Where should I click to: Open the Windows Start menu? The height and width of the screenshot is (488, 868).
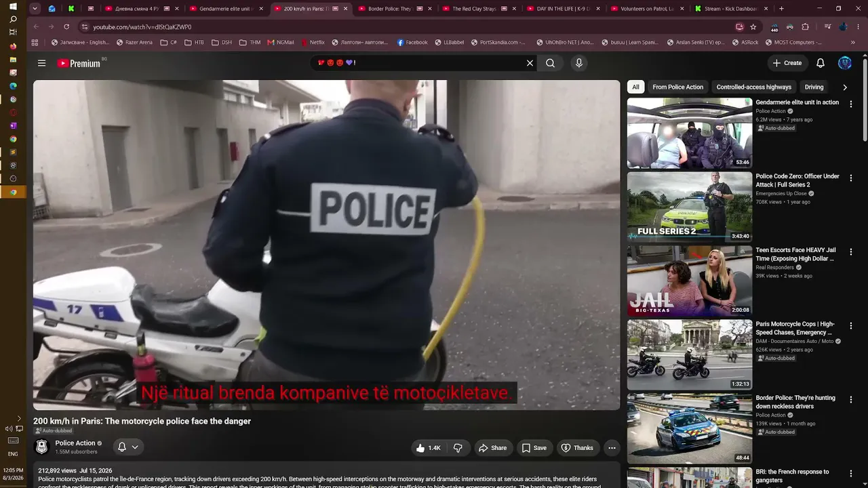point(13,7)
